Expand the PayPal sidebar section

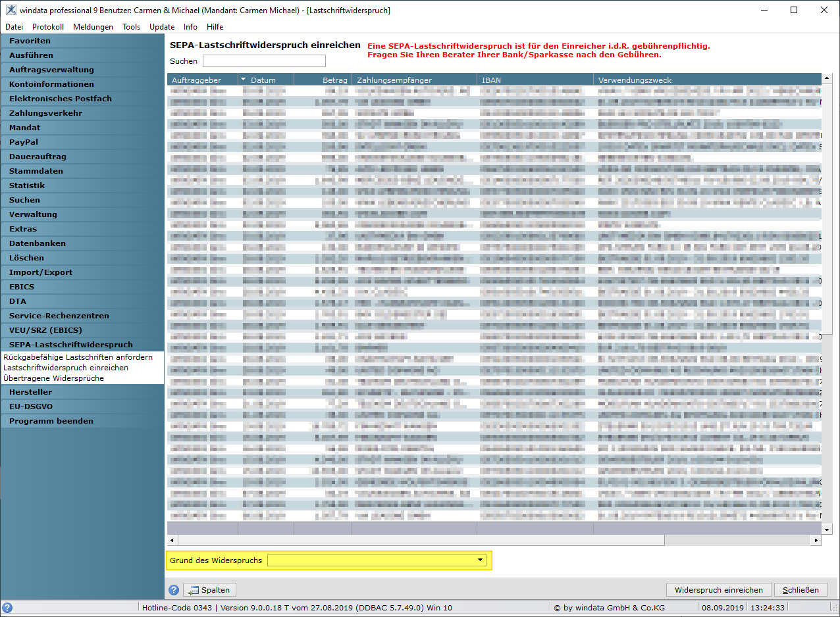[82, 142]
